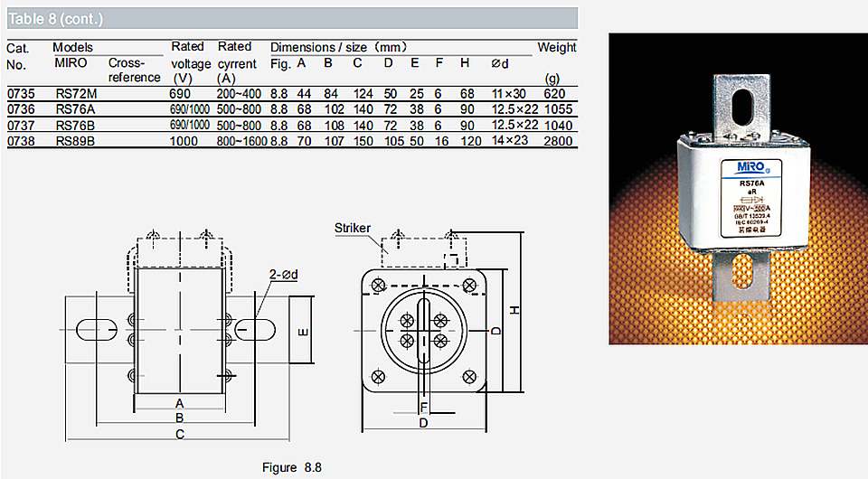This screenshot has height=479, width=868.
Task: Click the "Ød" column sub-header
Action: (500, 63)
